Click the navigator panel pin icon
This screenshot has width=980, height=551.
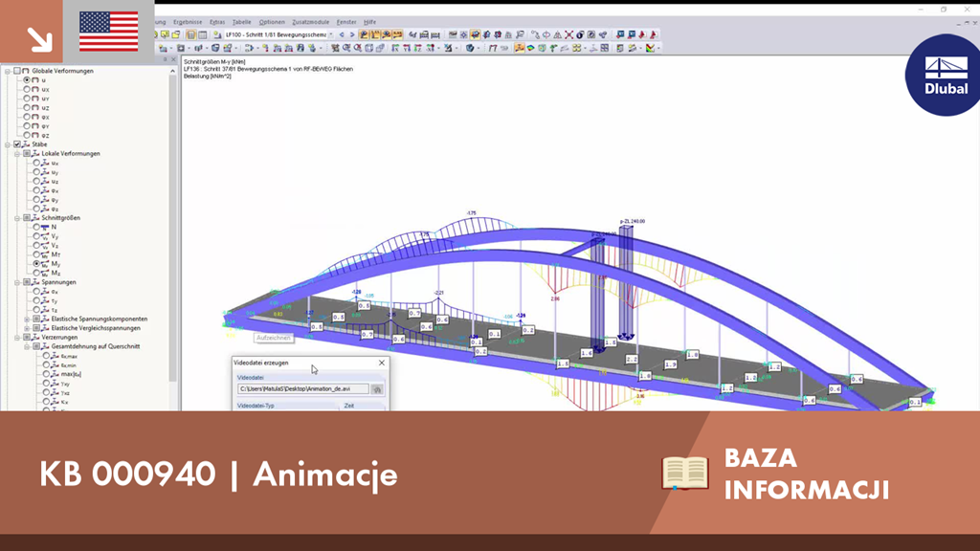click(165, 60)
